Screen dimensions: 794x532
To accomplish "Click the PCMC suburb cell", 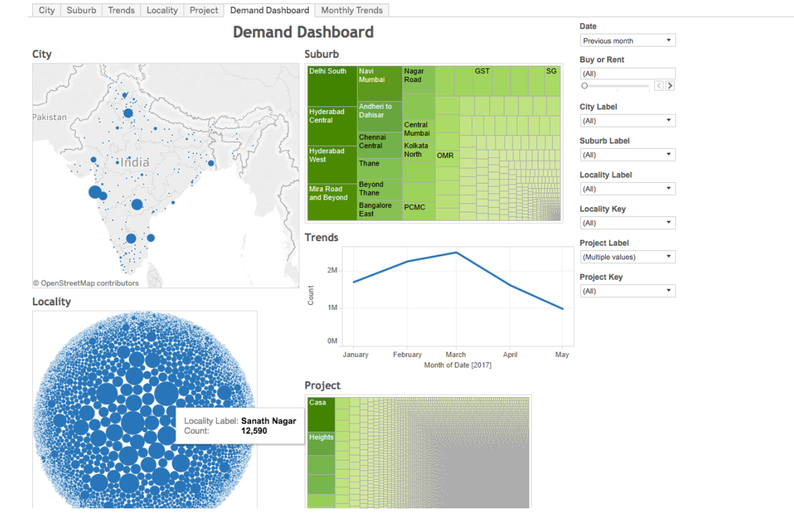I will click(x=419, y=211).
